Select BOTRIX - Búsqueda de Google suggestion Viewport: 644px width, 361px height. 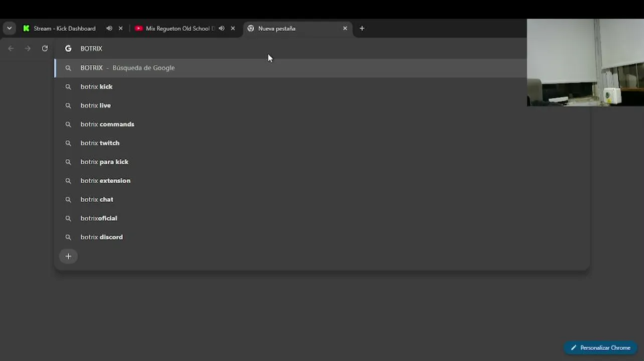[x=291, y=68]
